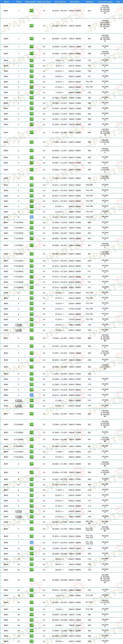Select the 02.2006 -> 09.2008 production years cell

pyautogui.click(x=60, y=580)
